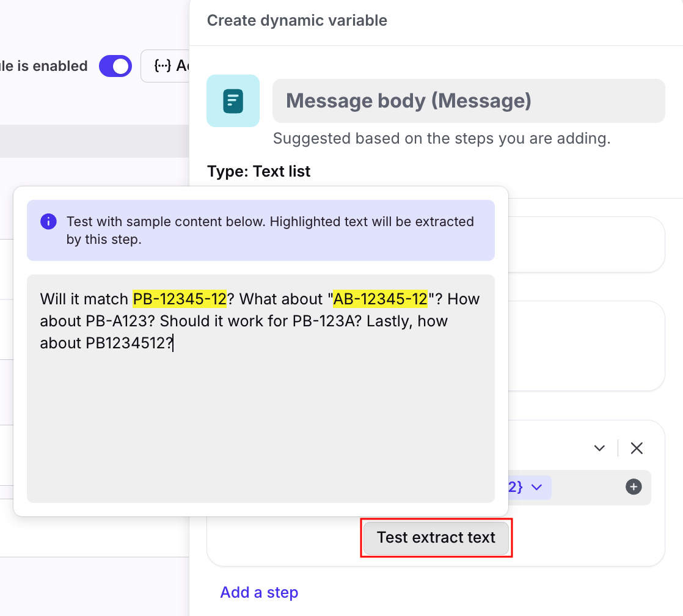Click the highlighted AB-12345-12 match

(x=379, y=299)
